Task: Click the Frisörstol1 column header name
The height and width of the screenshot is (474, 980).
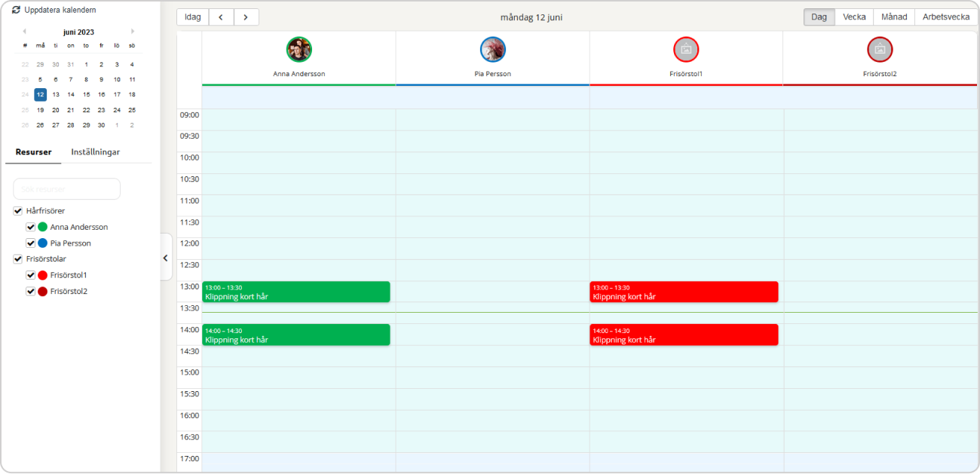Action: 686,74
